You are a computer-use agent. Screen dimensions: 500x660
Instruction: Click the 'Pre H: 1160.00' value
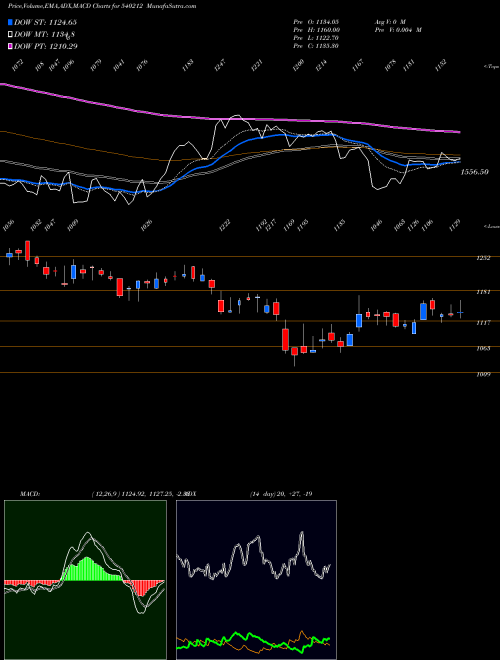tap(317, 30)
